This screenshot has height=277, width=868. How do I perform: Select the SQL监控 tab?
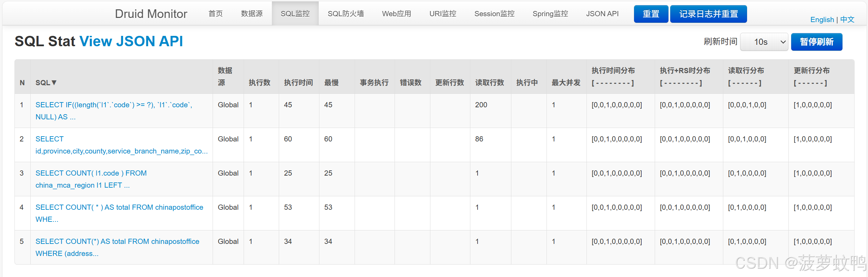click(x=295, y=13)
